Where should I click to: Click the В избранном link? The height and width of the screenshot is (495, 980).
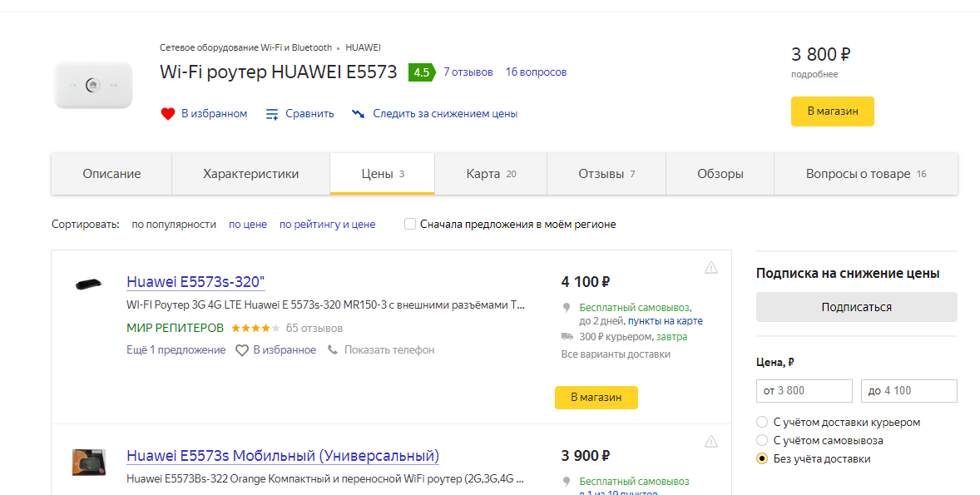click(215, 114)
